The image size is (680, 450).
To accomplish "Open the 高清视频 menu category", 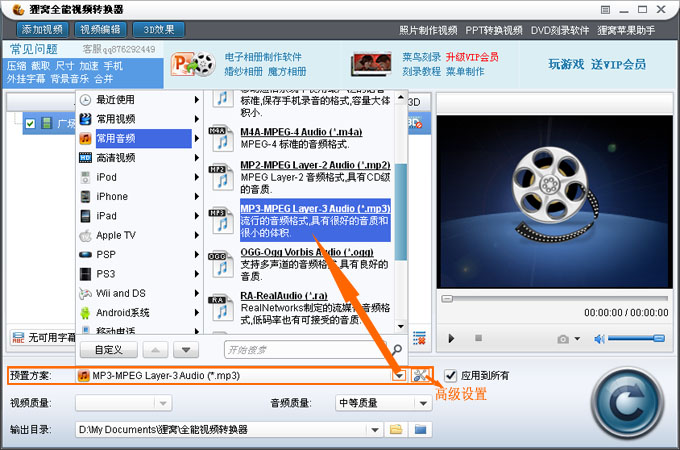I will 139,158.
